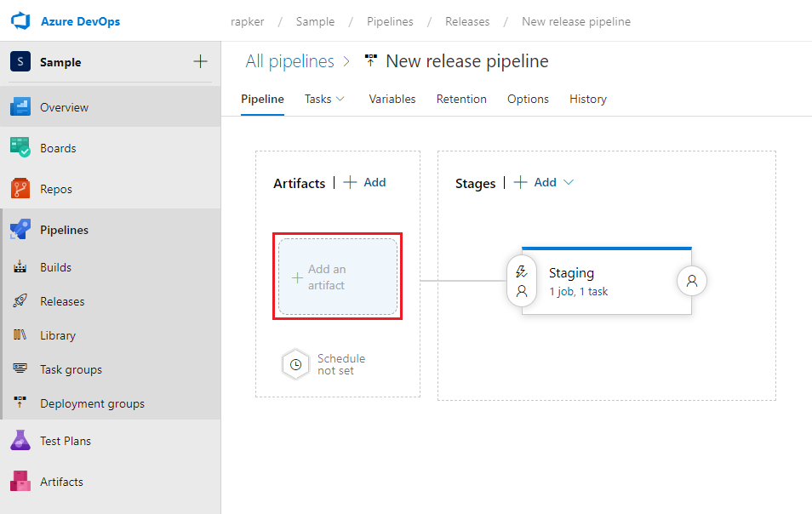Open the Test Plans section label
This screenshot has width=812, height=514.
coord(66,441)
